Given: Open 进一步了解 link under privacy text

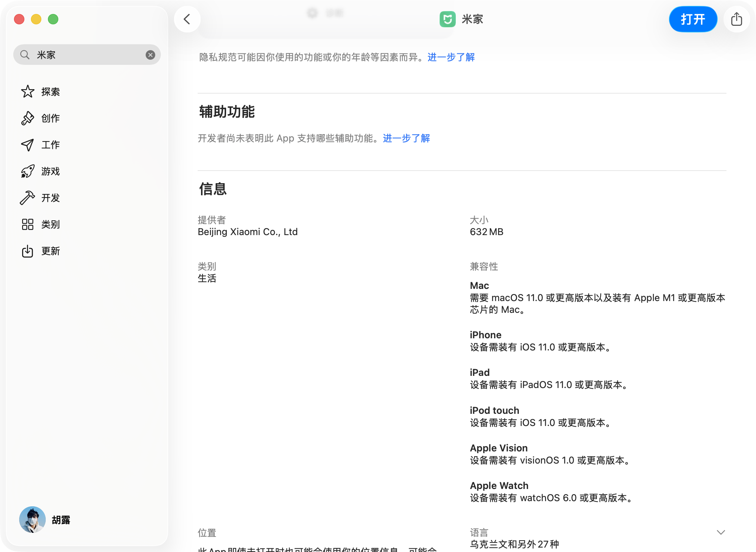Looking at the screenshot, I should [451, 57].
